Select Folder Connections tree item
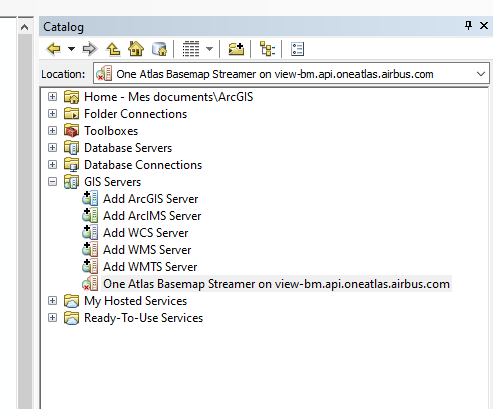The height and width of the screenshot is (409, 493). (135, 114)
